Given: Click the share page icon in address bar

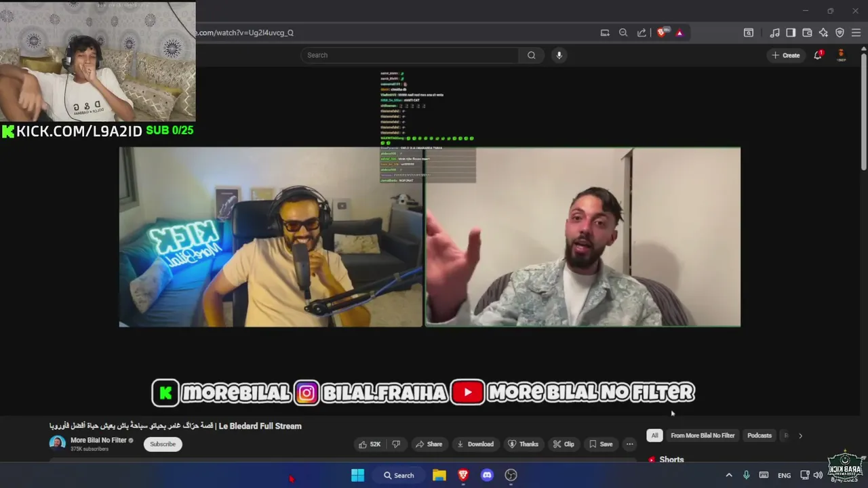Looking at the screenshot, I should click(x=642, y=33).
